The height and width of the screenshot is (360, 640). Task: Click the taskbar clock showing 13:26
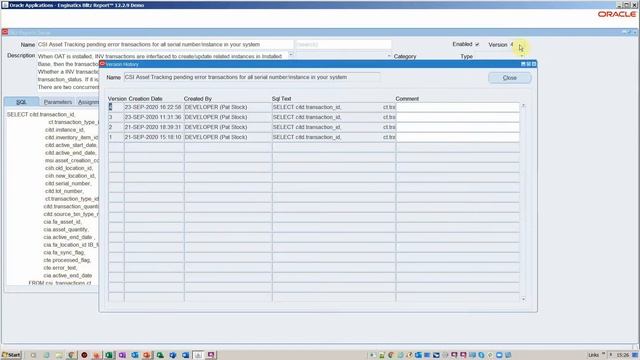point(622,355)
